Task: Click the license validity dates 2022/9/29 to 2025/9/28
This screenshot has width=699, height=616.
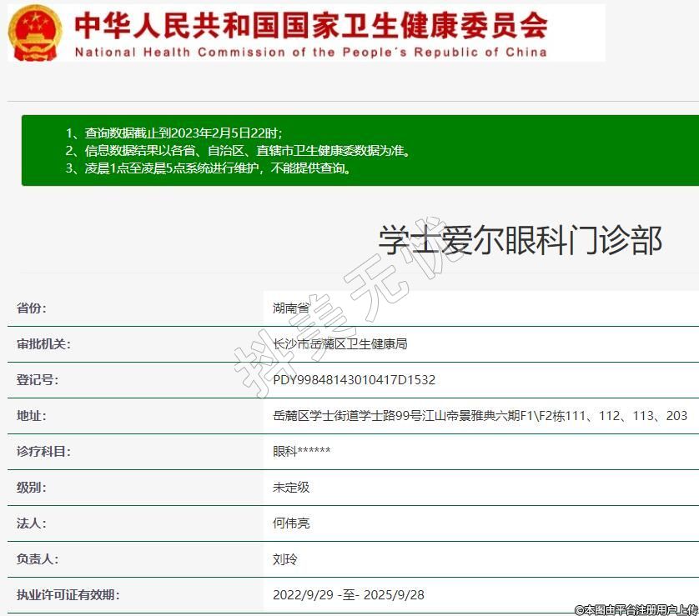Action: [x=348, y=595]
